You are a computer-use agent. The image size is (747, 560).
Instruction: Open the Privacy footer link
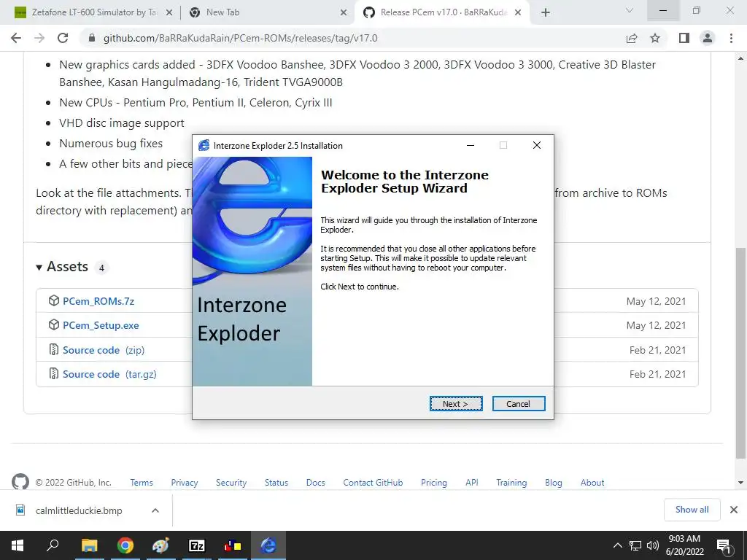[185, 483]
